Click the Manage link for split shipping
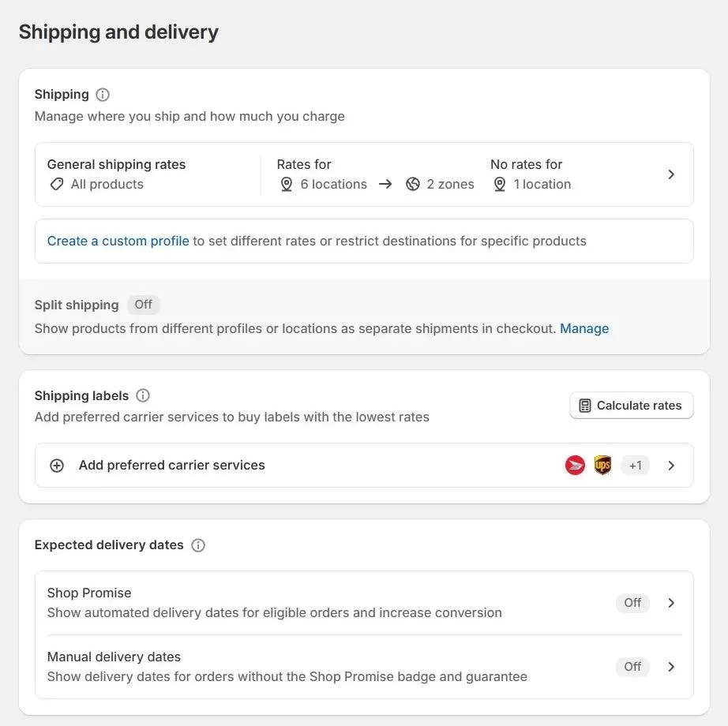728x726 pixels. pyautogui.click(x=584, y=328)
